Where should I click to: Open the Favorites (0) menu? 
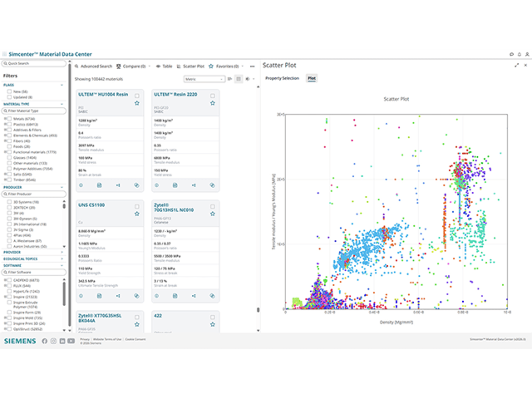[x=226, y=66]
